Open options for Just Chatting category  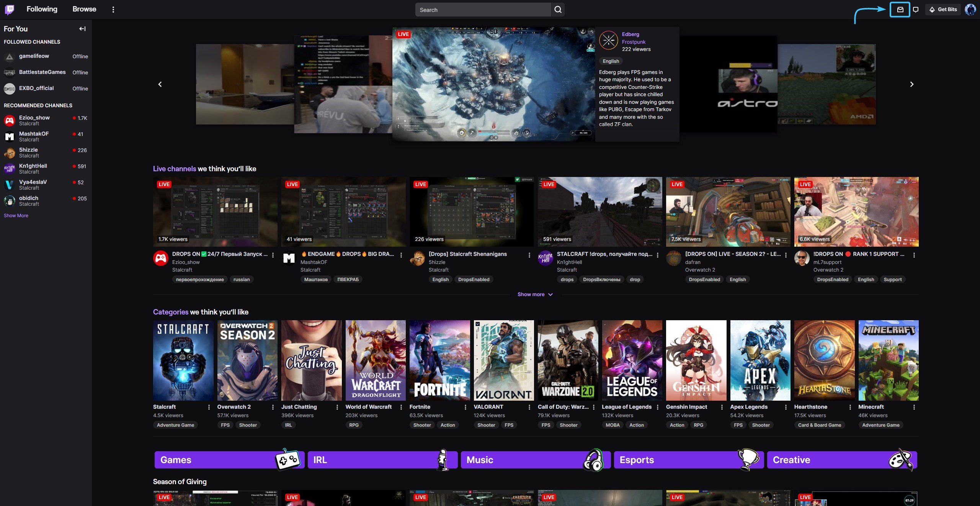tap(337, 407)
